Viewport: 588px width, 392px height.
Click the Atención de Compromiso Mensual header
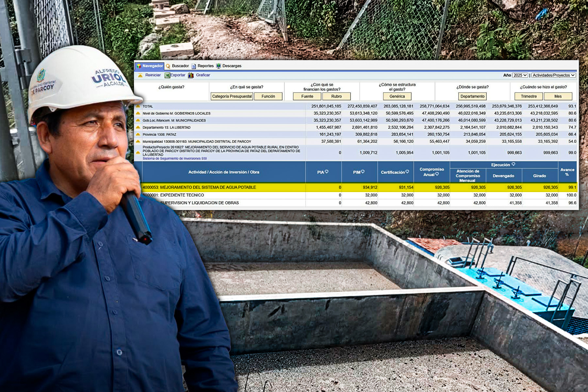pos(468,176)
